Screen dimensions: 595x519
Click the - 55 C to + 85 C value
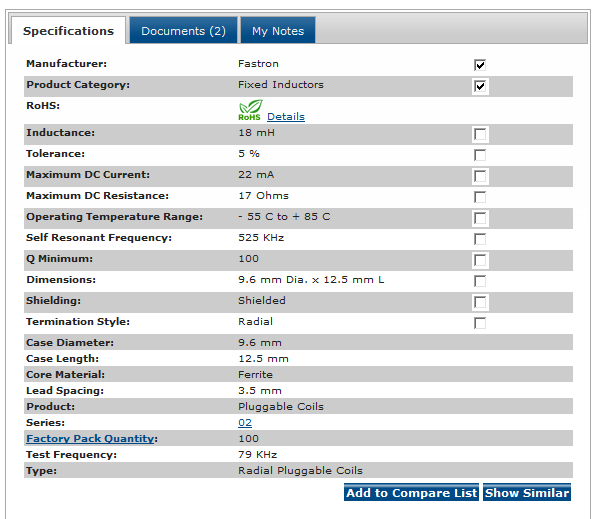[x=284, y=217]
